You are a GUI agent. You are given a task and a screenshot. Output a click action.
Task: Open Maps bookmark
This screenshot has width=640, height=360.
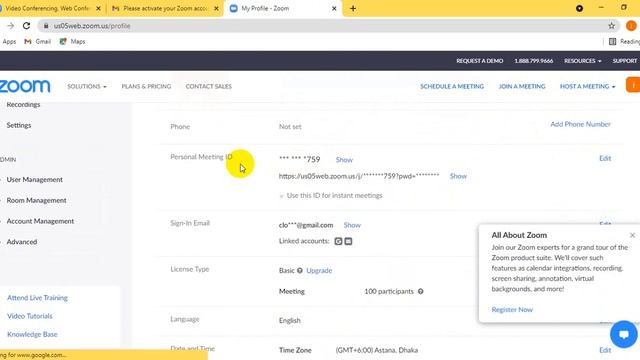pos(72,41)
